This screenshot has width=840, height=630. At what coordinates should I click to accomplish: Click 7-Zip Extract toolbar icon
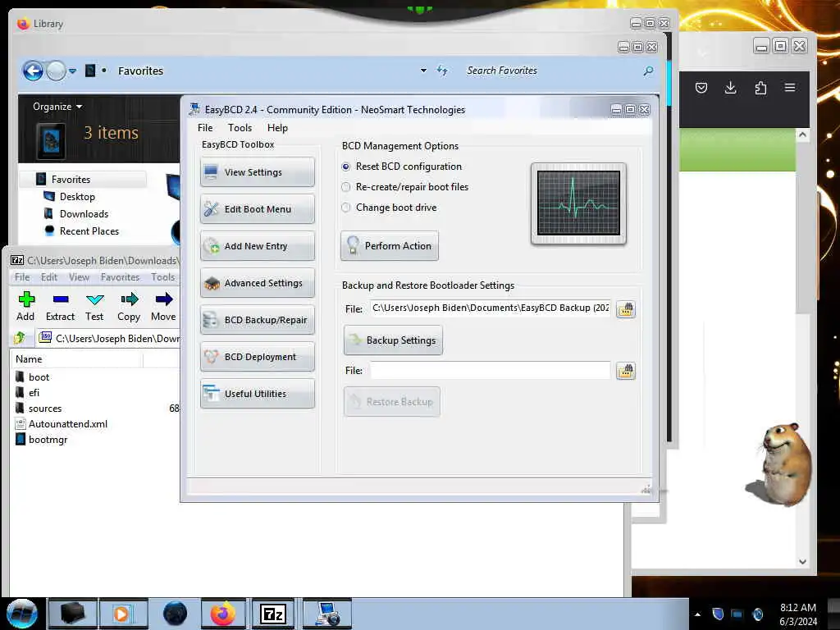(60, 306)
